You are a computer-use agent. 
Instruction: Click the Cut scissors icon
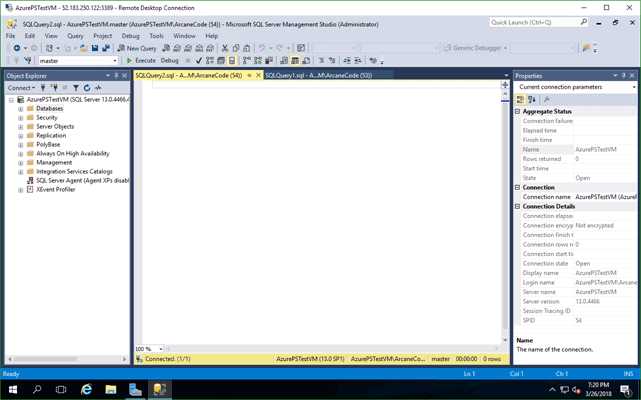(225, 48)
